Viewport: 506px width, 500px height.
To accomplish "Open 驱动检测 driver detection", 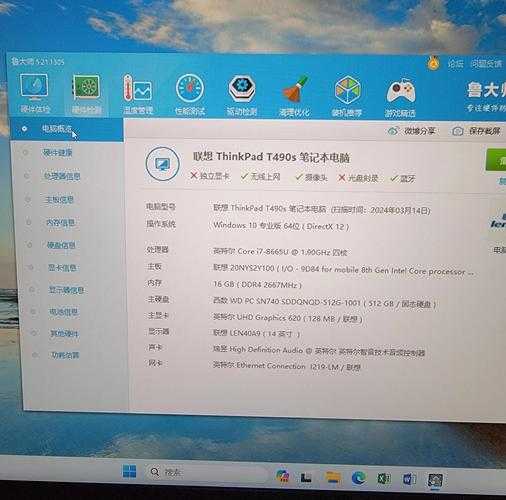I will [242, 96].
